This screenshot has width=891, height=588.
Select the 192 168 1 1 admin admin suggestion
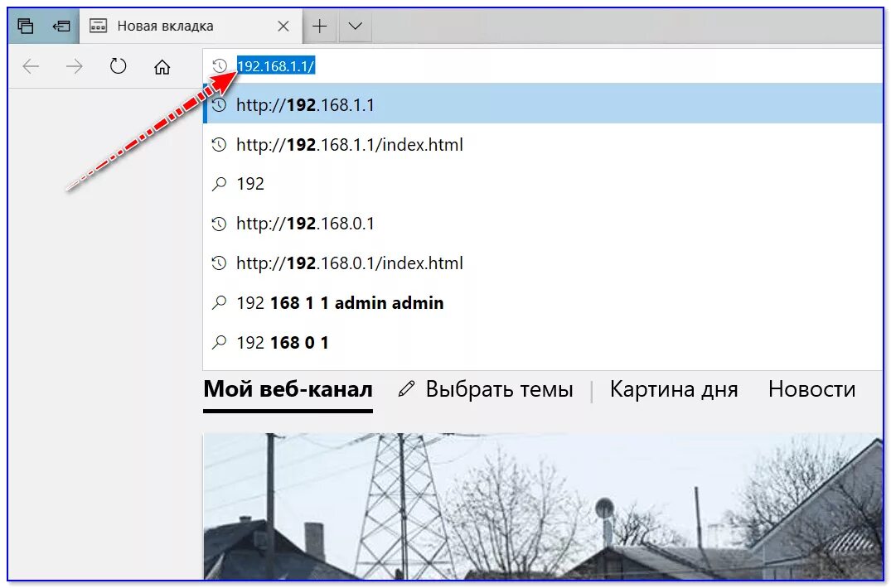coord(340,303)
